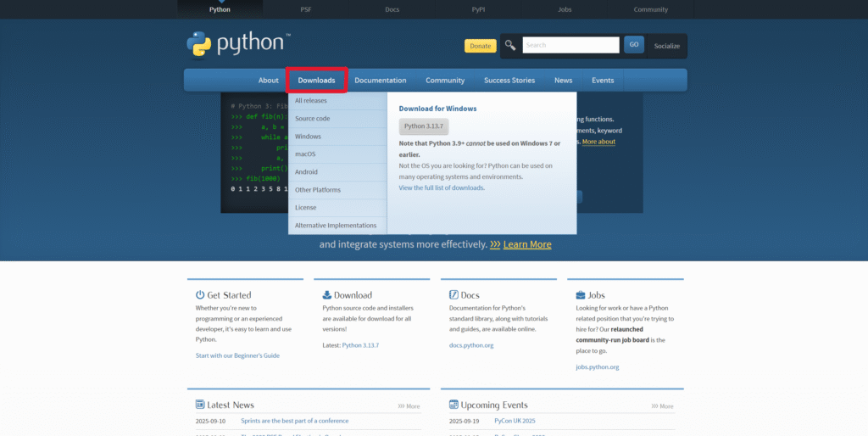Click the Python logo icon

199,44
